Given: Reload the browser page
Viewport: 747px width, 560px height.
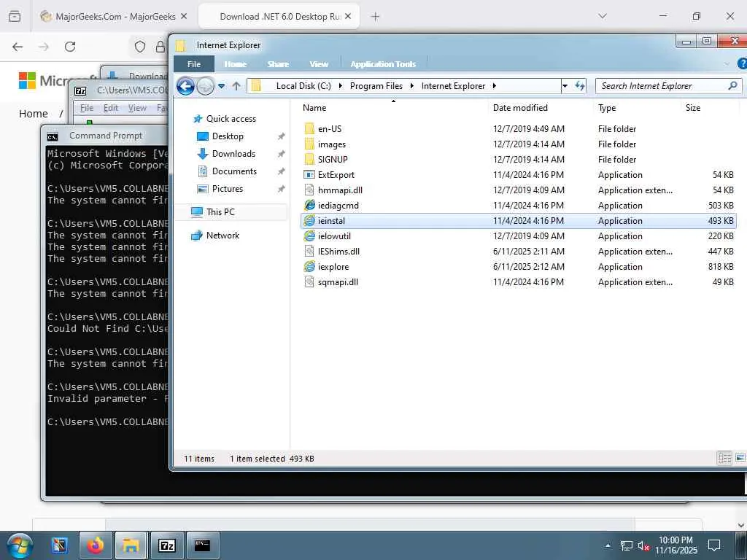Looking at the screenshot, I should pos(70,47).
